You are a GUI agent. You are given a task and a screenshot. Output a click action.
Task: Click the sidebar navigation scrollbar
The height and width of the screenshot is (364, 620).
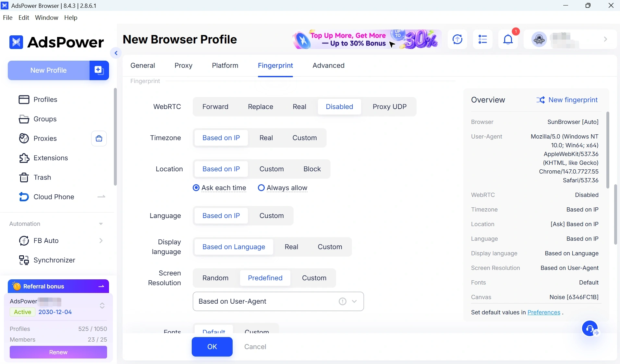115,137
